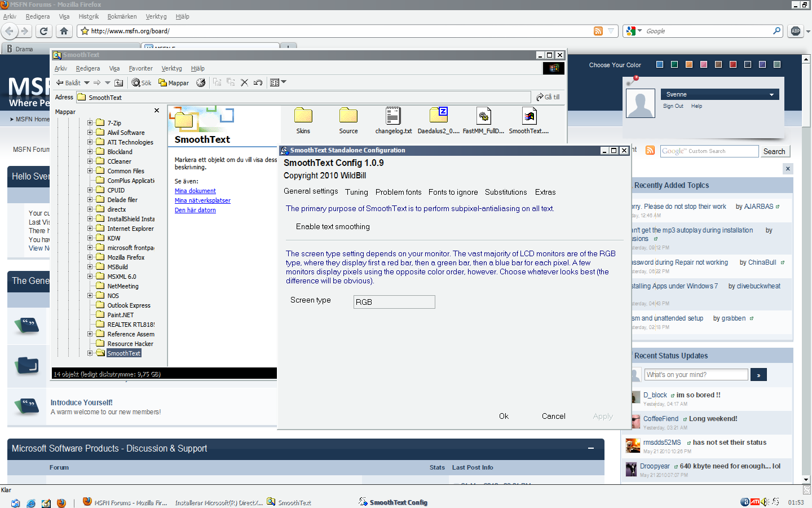This screenshot has width=812, height=508.
Task: Click the search magnifier in Firefox Google box
Action: pyautogui.click(x=777, y=31)
